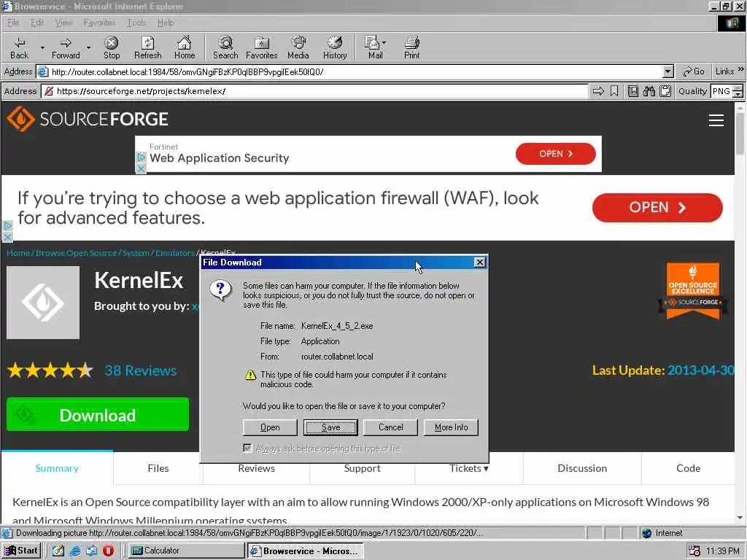The image size is (747, 560).
Task: Open the Help menu
Action: coord(166,23)
